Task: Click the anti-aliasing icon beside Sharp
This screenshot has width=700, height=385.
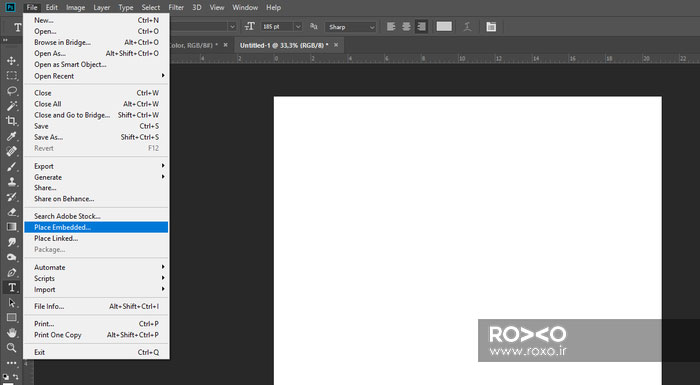Action: click(314, 27)
